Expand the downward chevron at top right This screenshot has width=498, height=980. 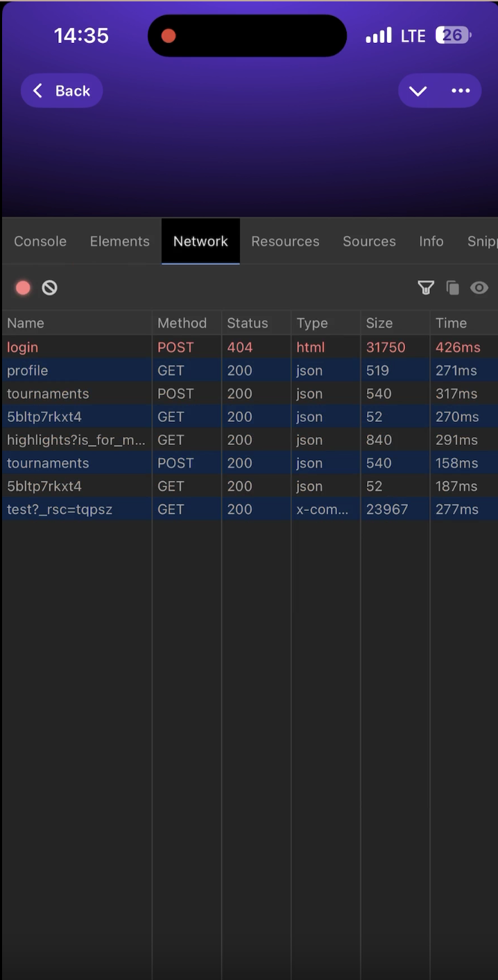click(x=418, y=91)
